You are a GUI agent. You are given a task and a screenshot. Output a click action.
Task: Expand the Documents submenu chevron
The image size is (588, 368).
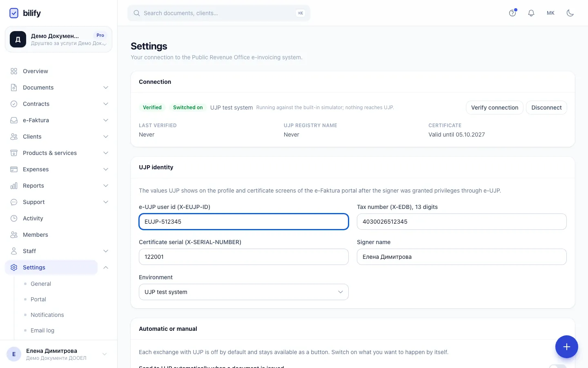pyautogui.click(x=106, y=88)
